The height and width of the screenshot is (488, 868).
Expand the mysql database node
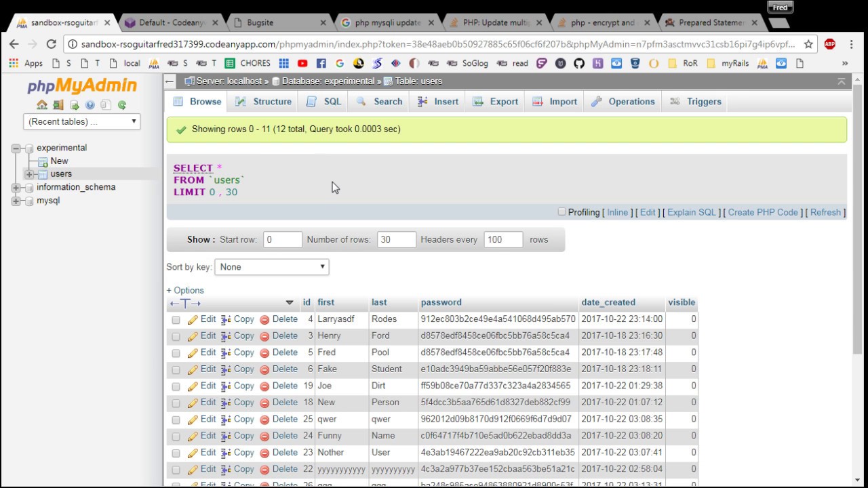16,201
